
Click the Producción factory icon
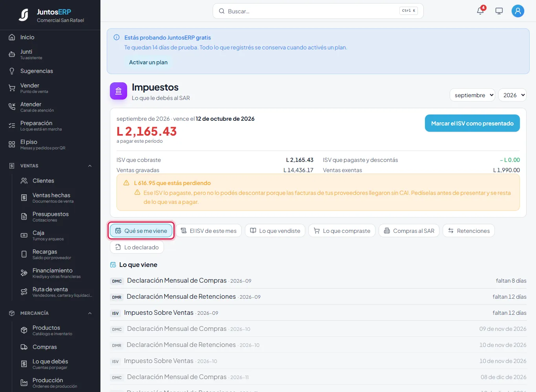[24, 383]
